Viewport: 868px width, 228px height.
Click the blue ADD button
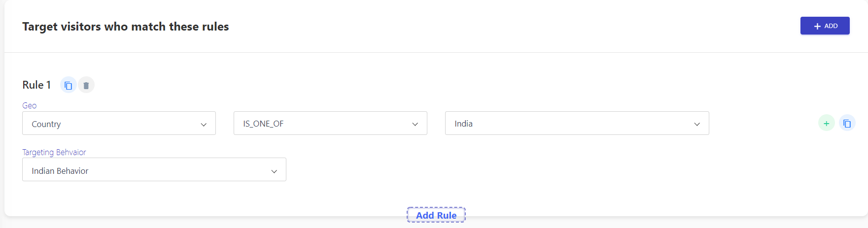click(x=825, y=26)
